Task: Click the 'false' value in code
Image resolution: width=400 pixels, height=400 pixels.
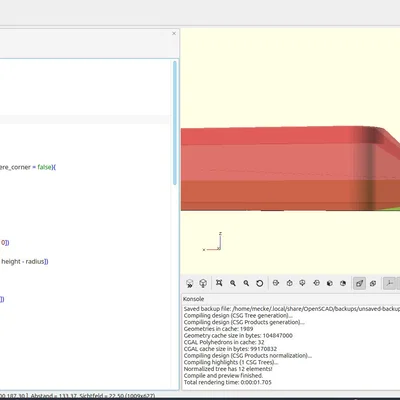Action: 45,167
